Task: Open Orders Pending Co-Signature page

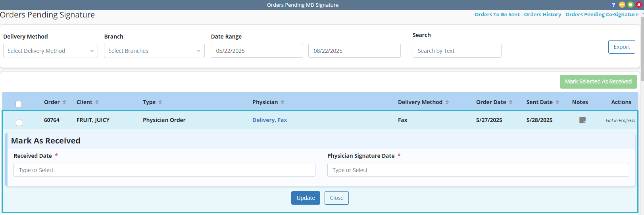Action: coord(602,15)
